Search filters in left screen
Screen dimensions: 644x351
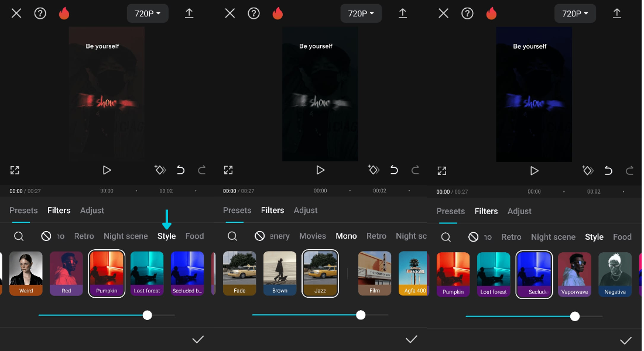point(19,236)
